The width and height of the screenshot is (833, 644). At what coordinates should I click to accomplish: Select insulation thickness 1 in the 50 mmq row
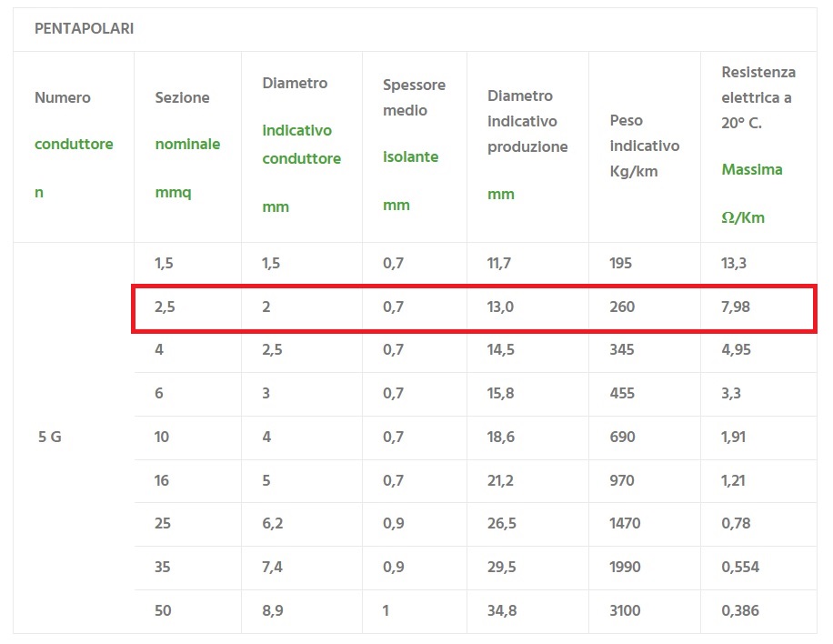[x=386, y=611]
